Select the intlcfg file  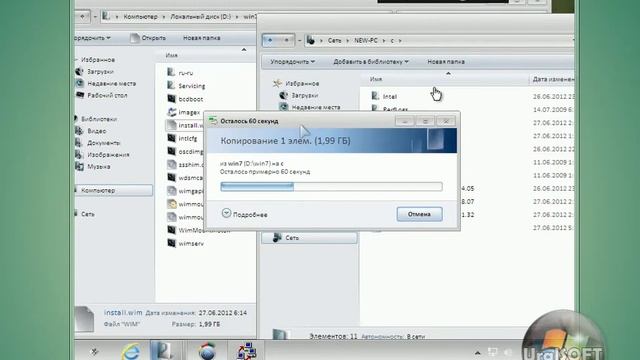point(182,138)
